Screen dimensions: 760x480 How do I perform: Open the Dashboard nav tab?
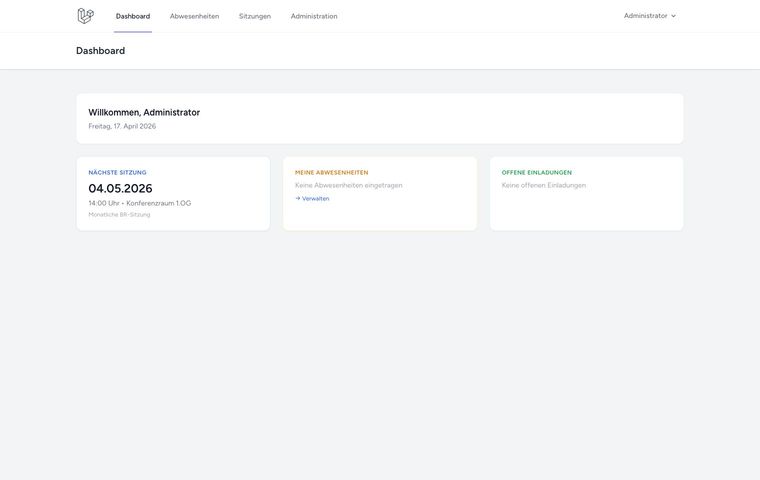(133, 16)
